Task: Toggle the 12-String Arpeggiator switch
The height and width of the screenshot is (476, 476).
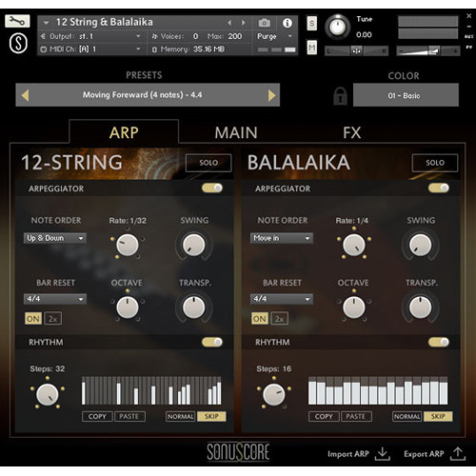Action: 212,188
